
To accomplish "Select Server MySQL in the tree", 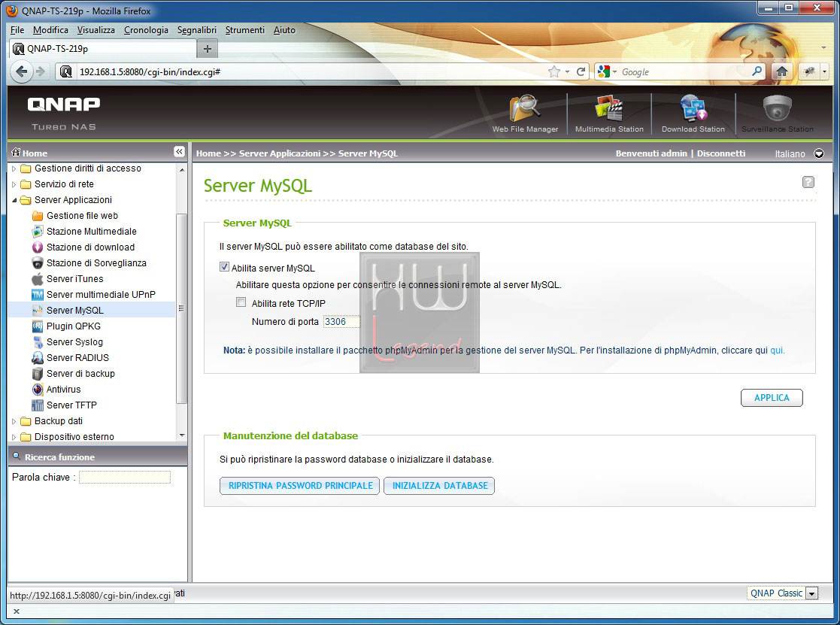I will 75,311.
